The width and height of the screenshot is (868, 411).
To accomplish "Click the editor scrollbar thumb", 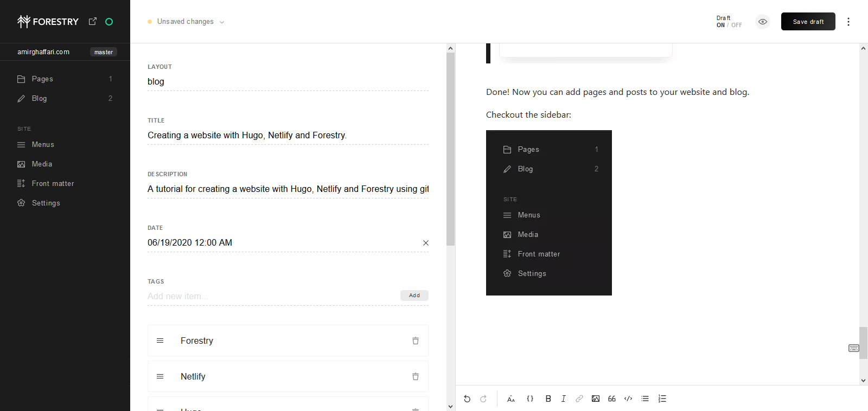I will pos(863,343).
